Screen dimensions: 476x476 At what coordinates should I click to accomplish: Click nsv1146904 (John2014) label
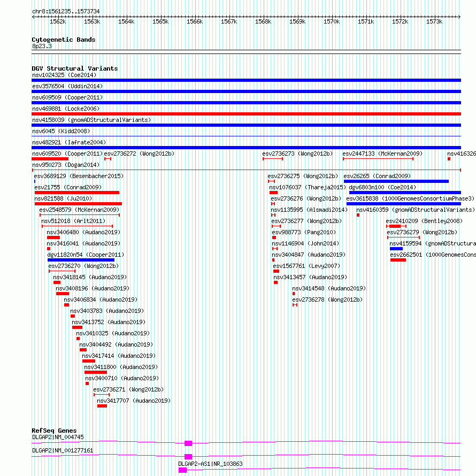tap(305, 243)
